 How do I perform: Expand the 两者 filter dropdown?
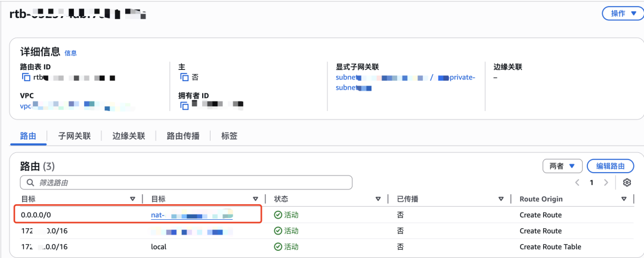tap(562, 166)
